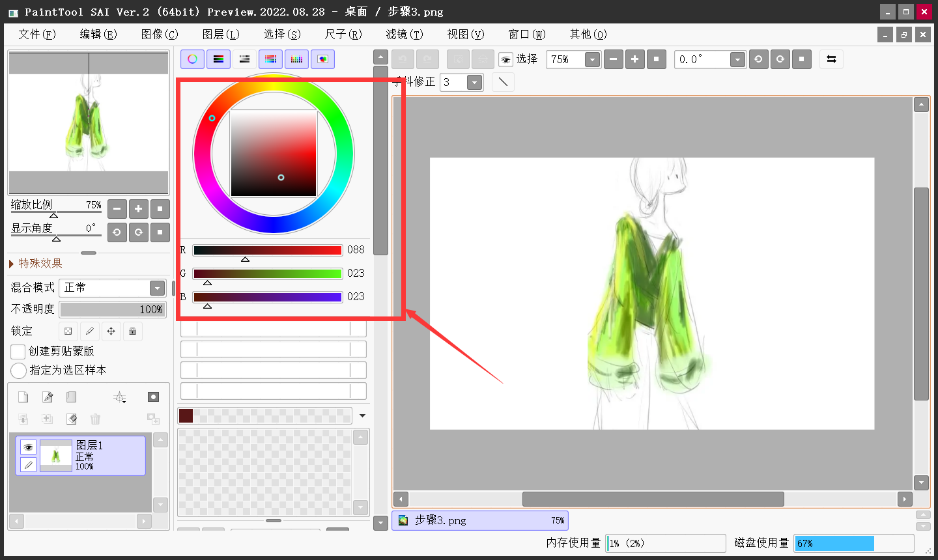Viewport: 938px width, 560px height.
Task: Open the rotation angle 0.0° dropdown
Action: pos(737,60)
